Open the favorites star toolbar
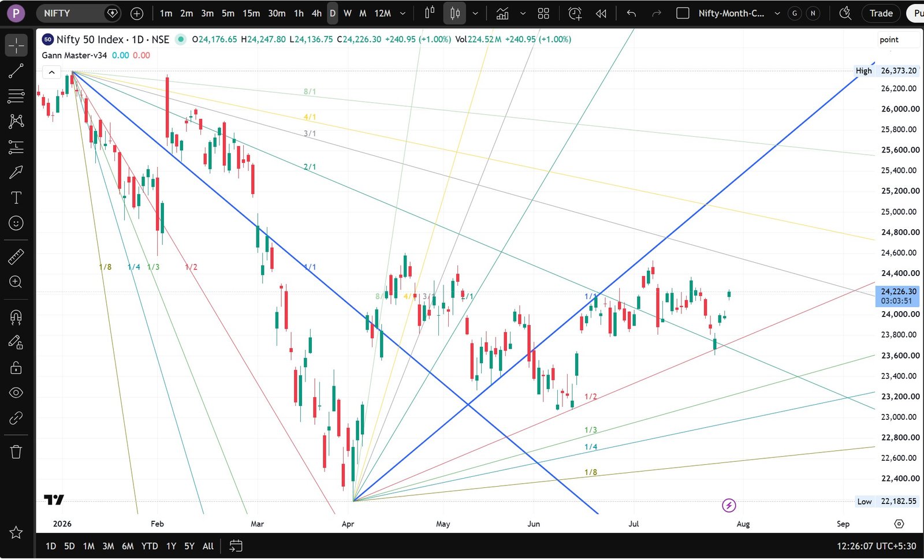The height and width of the screenshot is (560, 924). (16, 532)
